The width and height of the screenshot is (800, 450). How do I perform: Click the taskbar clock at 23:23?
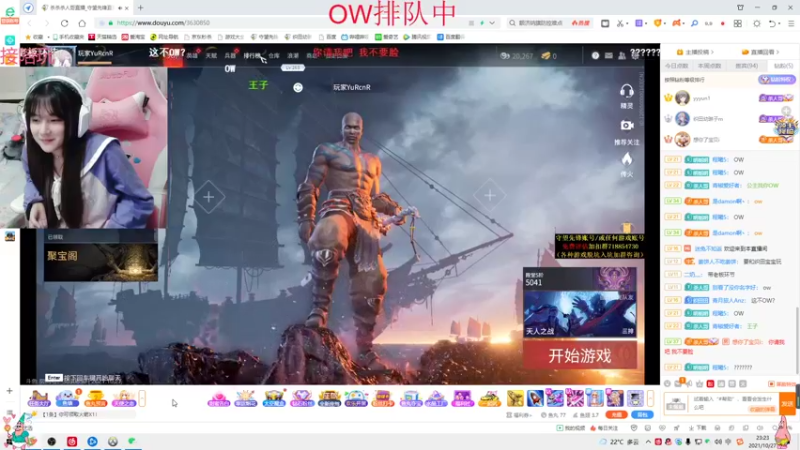[x=762, y=441]
